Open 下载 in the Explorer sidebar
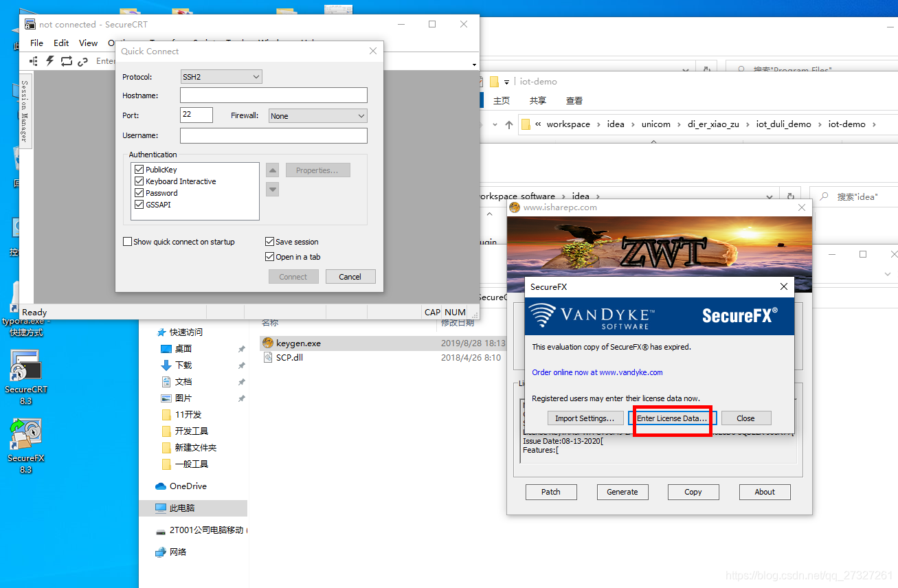 pos(177,365)
